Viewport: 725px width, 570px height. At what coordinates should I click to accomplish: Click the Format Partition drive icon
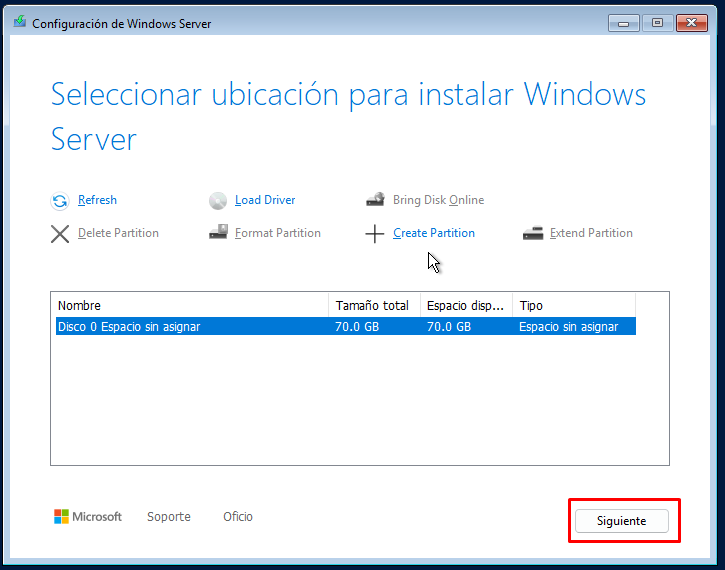point(218,232)
